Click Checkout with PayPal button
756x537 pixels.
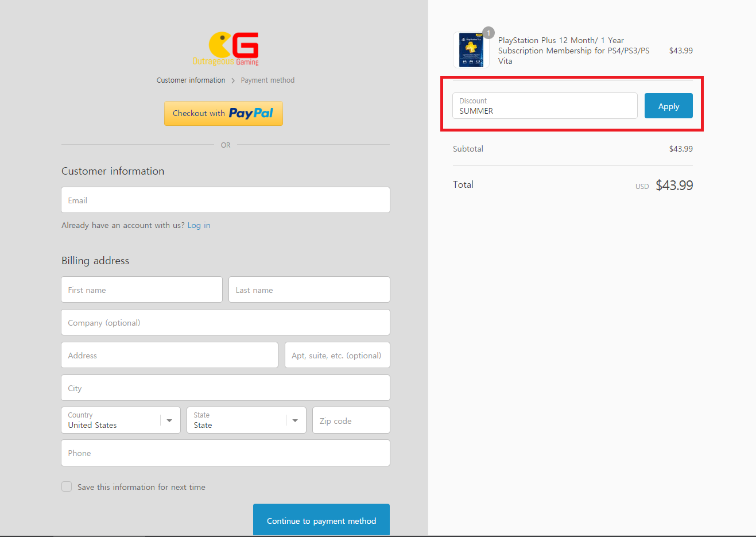(223, 113)
